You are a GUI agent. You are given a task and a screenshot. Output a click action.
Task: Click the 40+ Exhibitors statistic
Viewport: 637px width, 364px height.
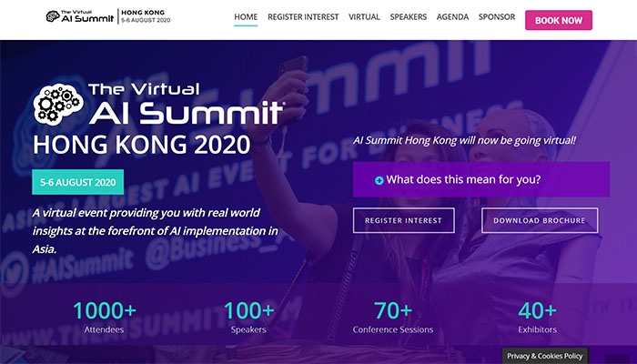(538, 318)
